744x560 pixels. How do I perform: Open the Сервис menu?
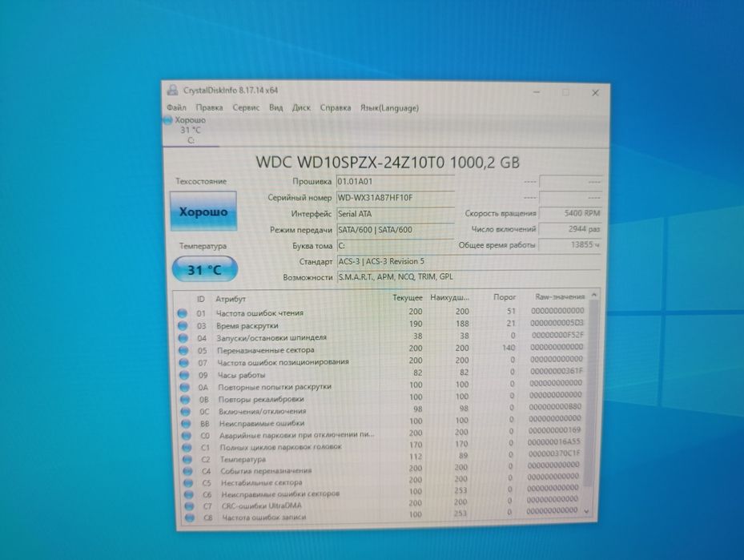(246, 107)
